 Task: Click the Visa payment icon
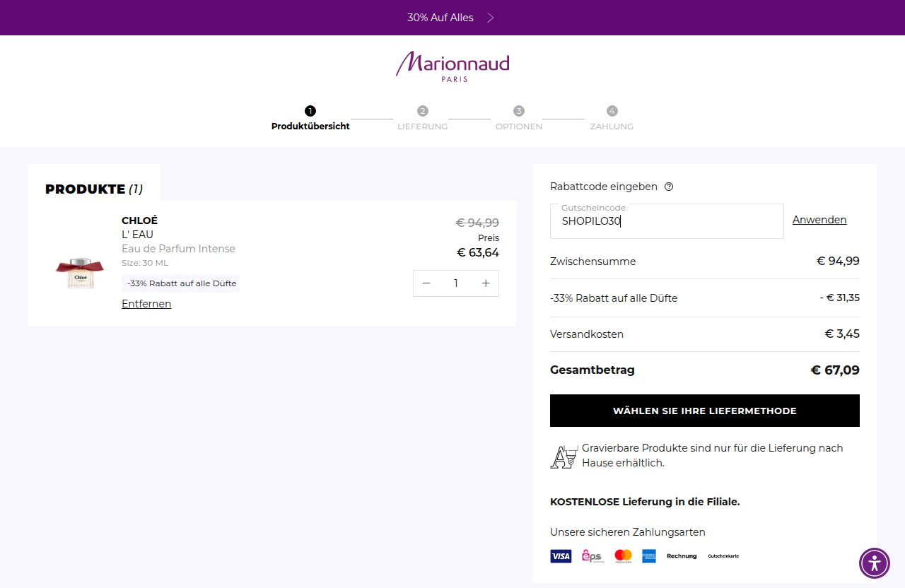pyautogui.click(x=561, y=556)
